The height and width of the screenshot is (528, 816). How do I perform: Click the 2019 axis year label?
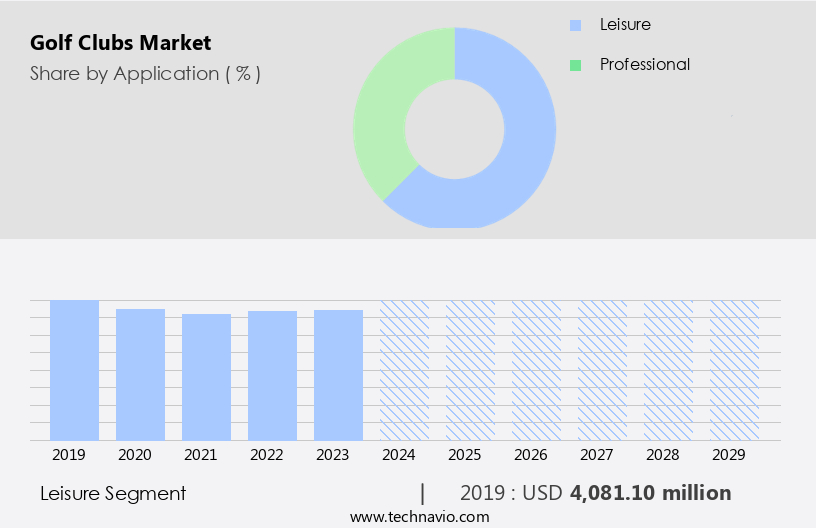tap(69, 455)
